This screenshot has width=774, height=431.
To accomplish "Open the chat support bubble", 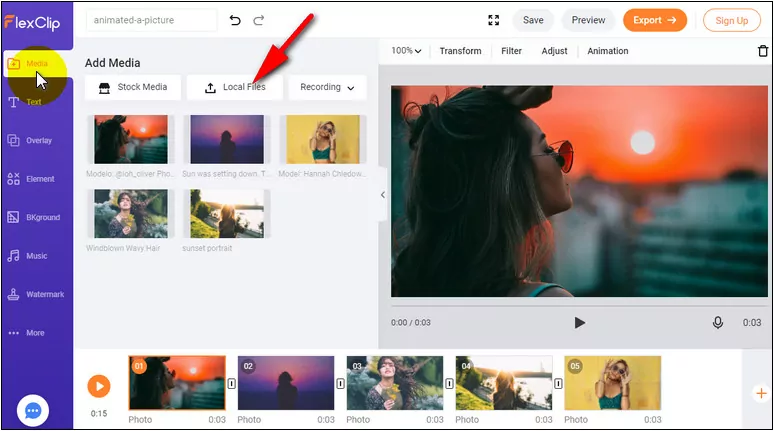I will click(x=33, y=411).
